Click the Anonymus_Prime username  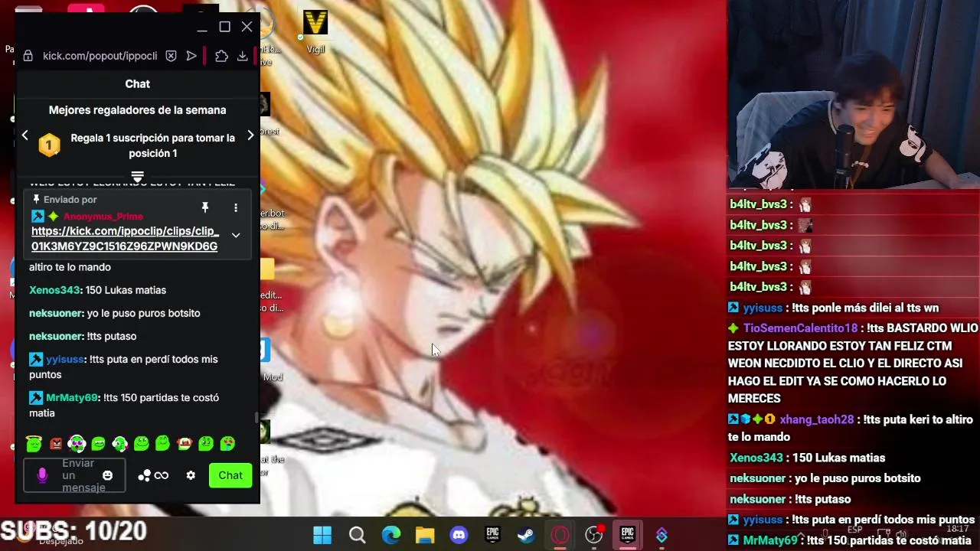coord(103,217)
